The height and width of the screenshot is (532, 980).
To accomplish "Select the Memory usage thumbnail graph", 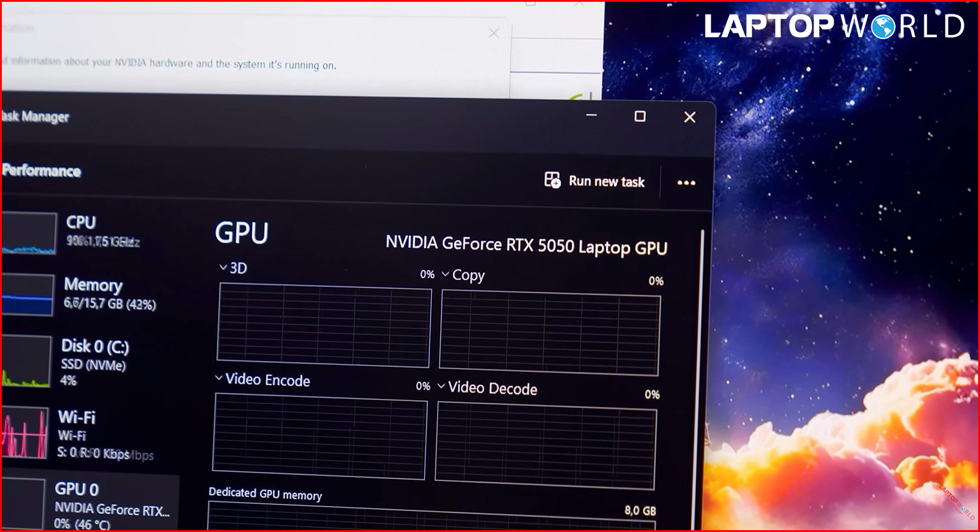I will pos(27,295).
